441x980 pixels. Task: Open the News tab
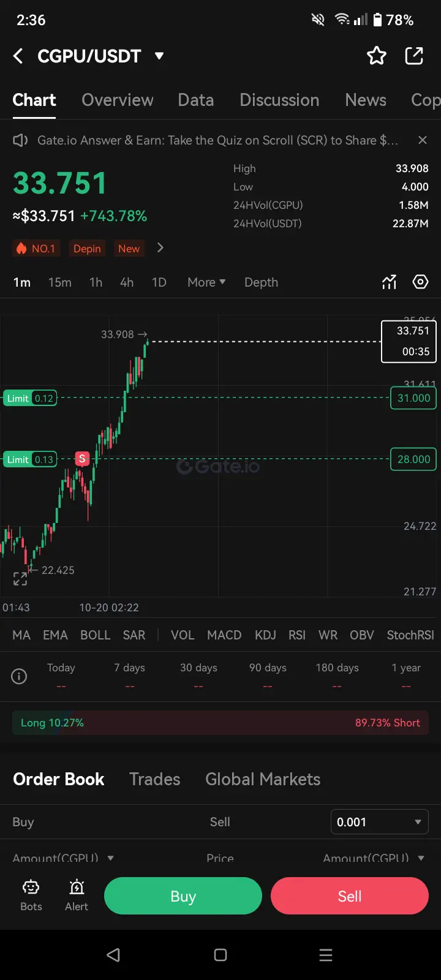366,100
